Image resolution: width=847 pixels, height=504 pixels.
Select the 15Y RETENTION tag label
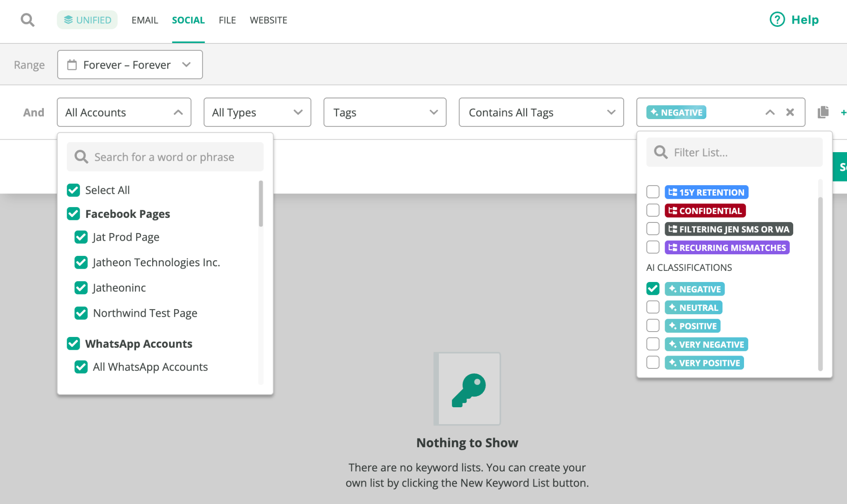coord(706,192)
